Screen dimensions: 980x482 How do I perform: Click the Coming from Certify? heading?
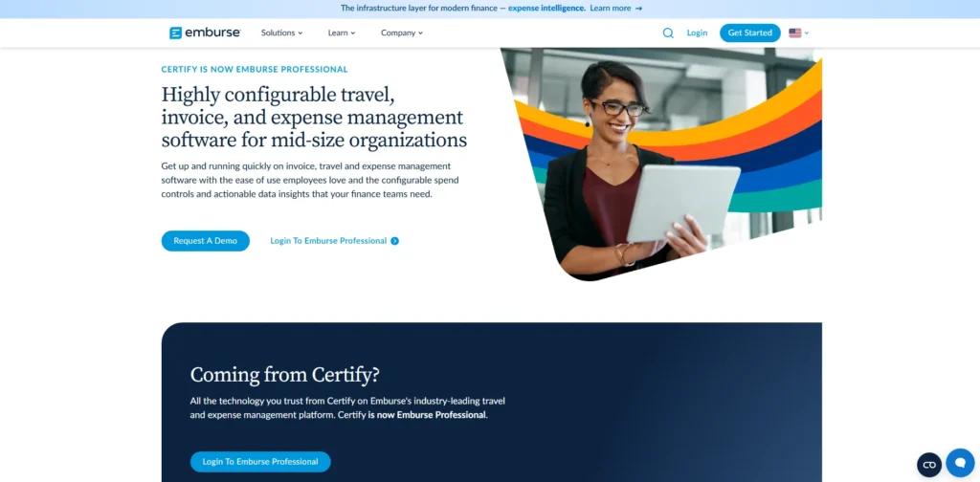(284, 375)
